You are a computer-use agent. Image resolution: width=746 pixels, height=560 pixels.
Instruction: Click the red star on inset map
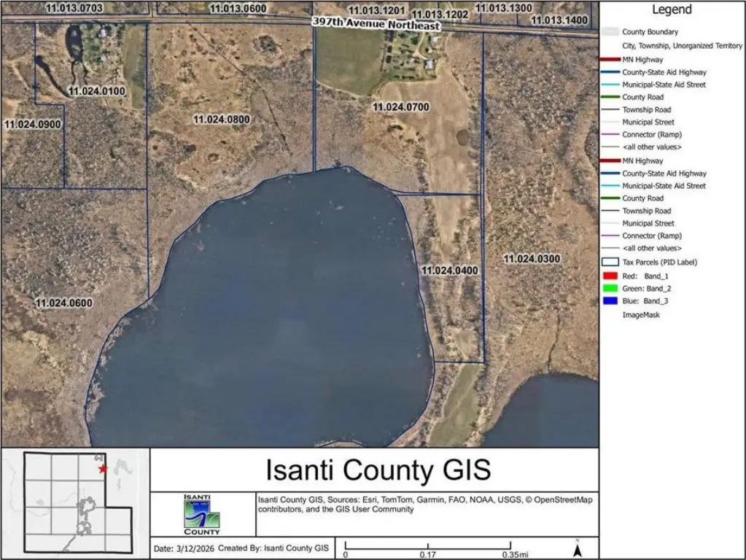click(103, 469)
